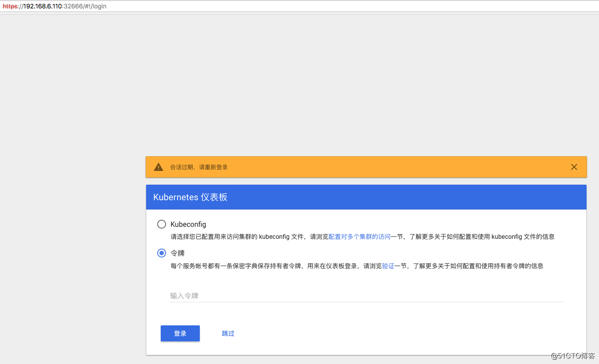The height and width of the screenshot is (364, 599).
Task: Click the warning triangle icon in banner
Action: [x=159, y=167]
